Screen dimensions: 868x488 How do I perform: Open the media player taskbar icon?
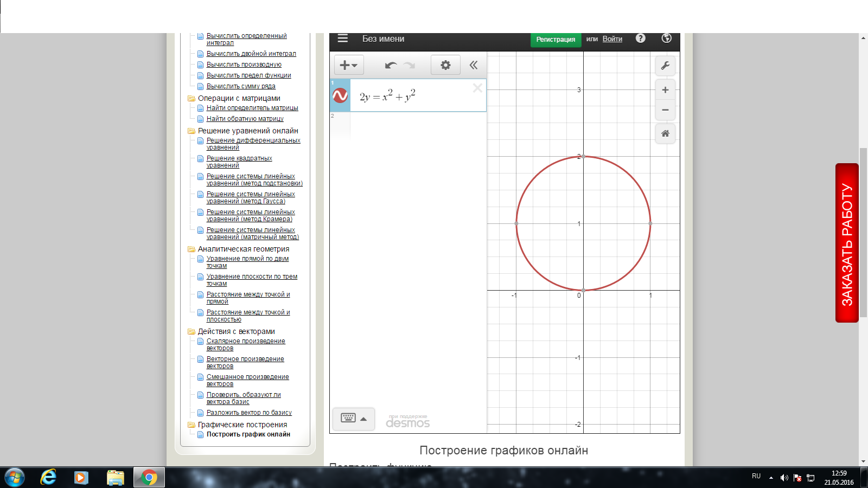tap(81, 477)
